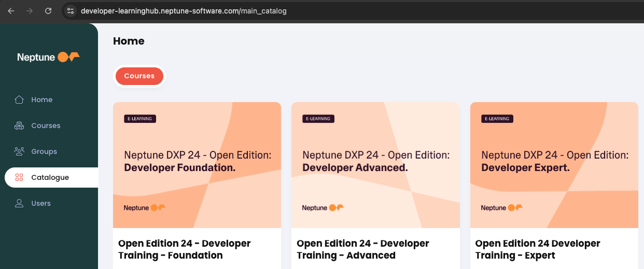Click the Developer Training - Expert title

pos(537,249)
